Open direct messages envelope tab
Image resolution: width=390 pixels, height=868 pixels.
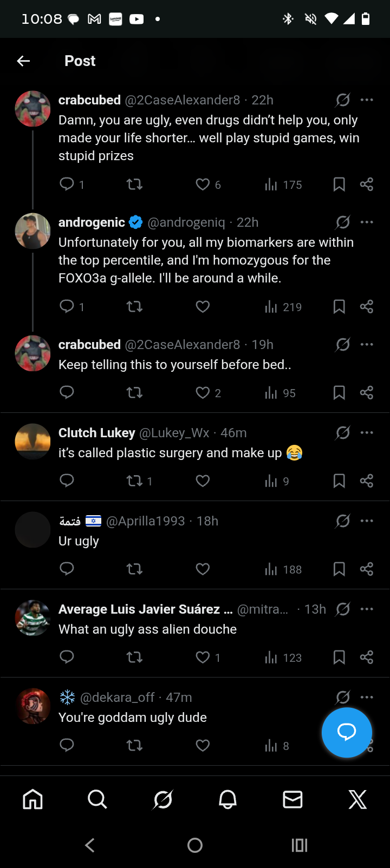point(292,799)
